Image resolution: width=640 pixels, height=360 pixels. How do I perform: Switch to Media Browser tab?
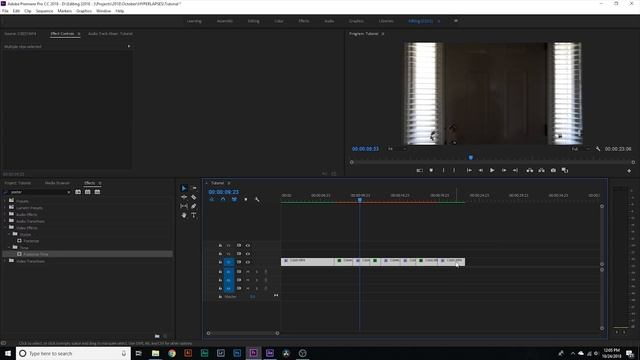coord(57,183)
